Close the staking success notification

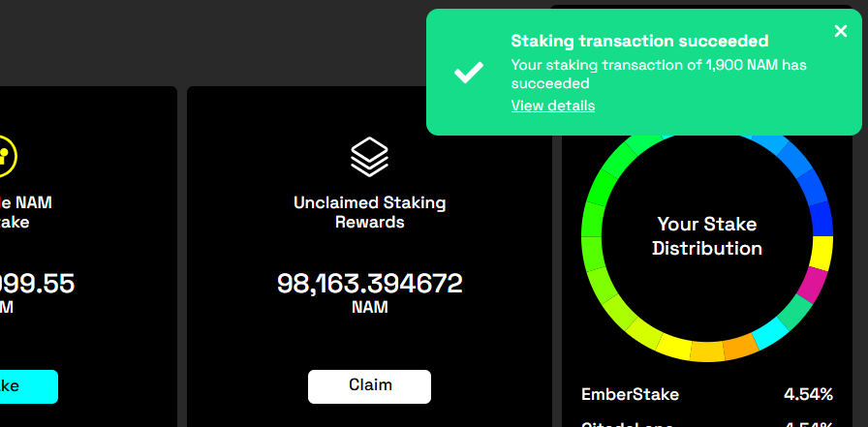click(840, 31)
